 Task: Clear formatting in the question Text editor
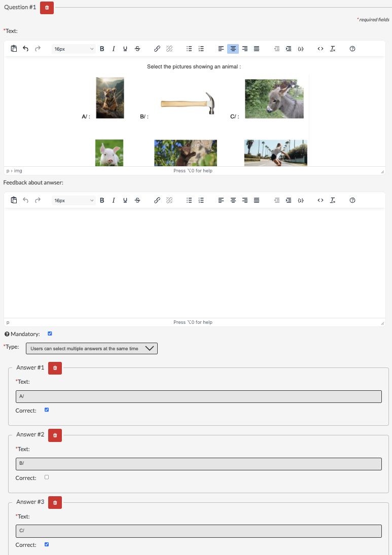tap(333, 49)
